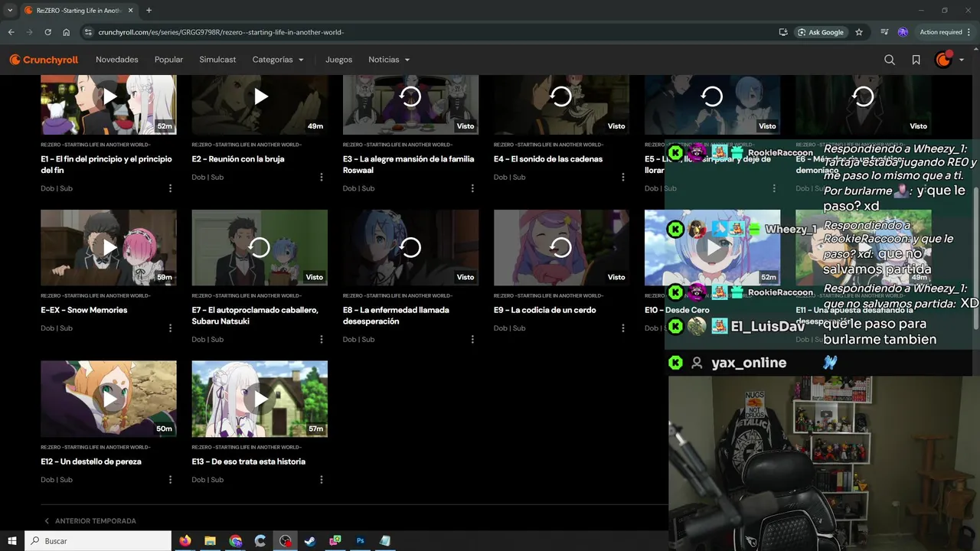Play E2 Reunión con la bruja thumbnail
Image resolution: width=980 pixels, height=551 pixels.
(x=260, y=104)
